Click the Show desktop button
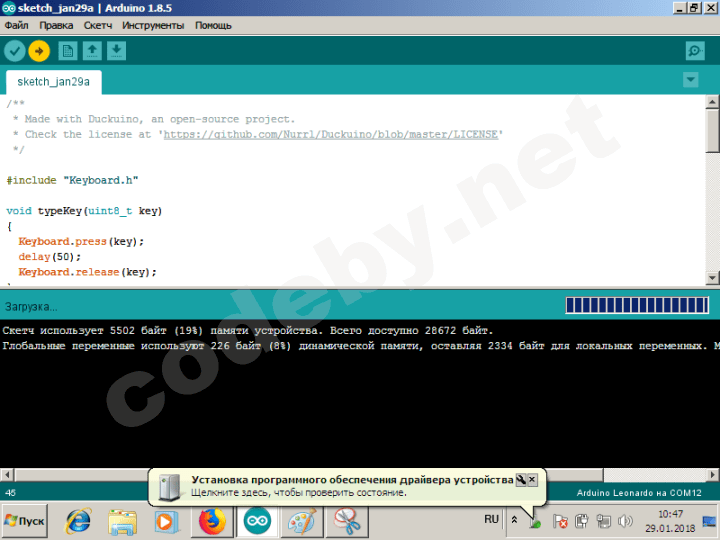The height and width of the screenshot is (540, 720). pyautogui.click(x=710, y=521)
